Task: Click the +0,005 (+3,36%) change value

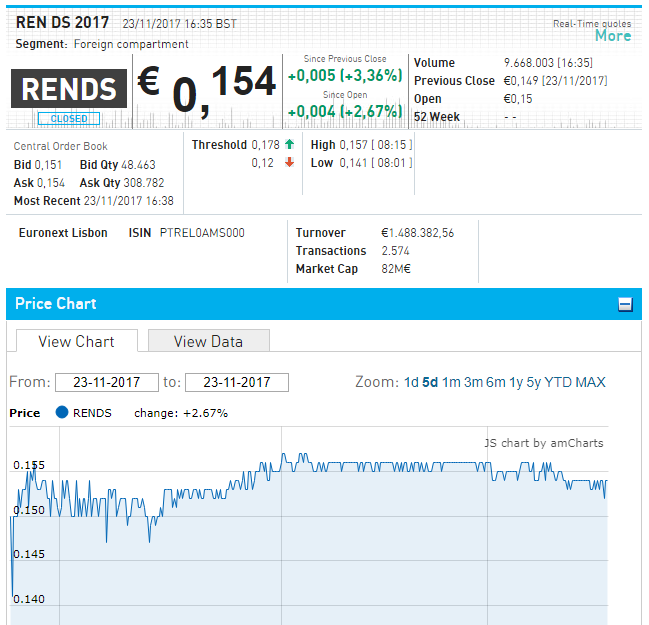Action: click(345, 75)
